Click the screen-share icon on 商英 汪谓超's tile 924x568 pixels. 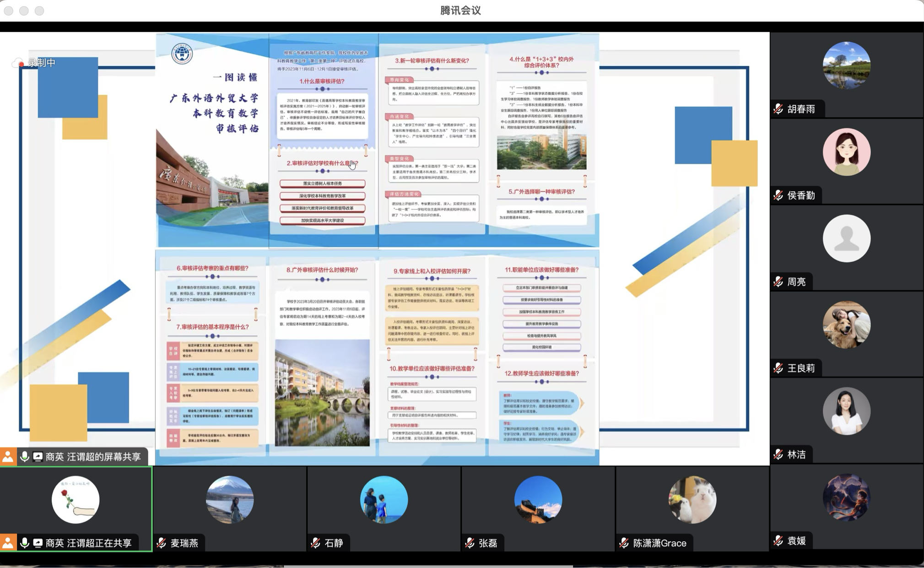[x=38, y=543]
